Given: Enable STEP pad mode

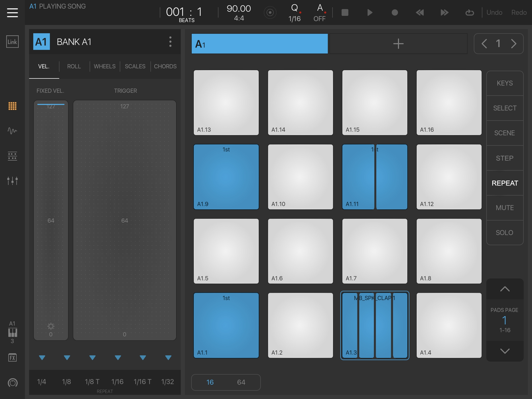Looking at the screenshot, I should tap(505, 158).
